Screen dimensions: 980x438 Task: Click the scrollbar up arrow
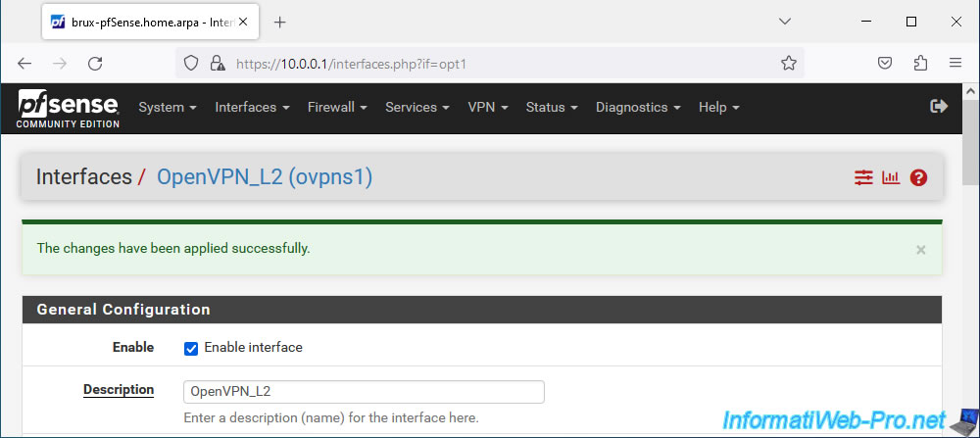point(970,90)
